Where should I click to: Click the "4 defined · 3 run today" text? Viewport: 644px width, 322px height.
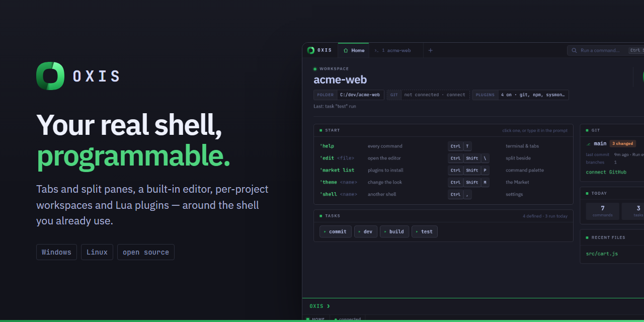[x=545, y=216]
